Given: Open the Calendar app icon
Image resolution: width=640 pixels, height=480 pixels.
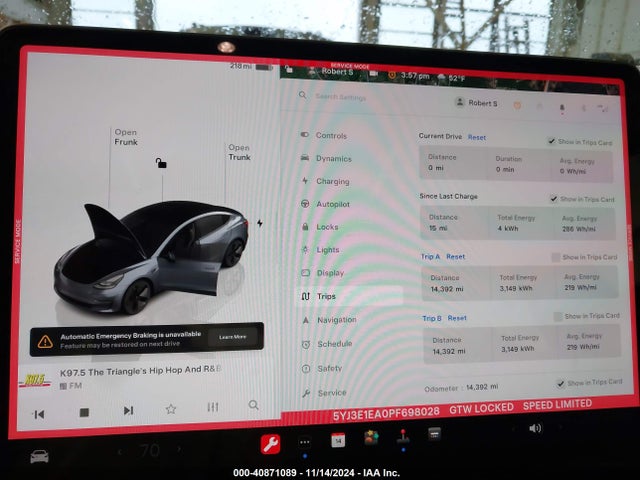Looking at the screenshot, I should pos(338,440).
